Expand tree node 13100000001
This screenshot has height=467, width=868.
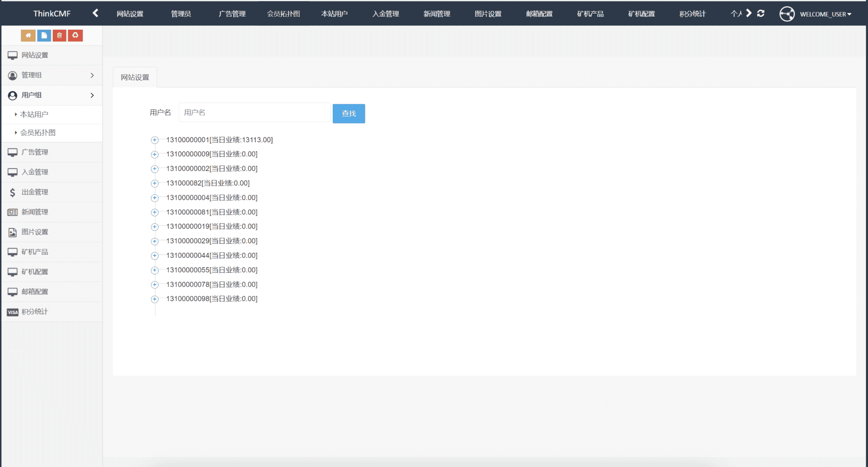[155, 140]
